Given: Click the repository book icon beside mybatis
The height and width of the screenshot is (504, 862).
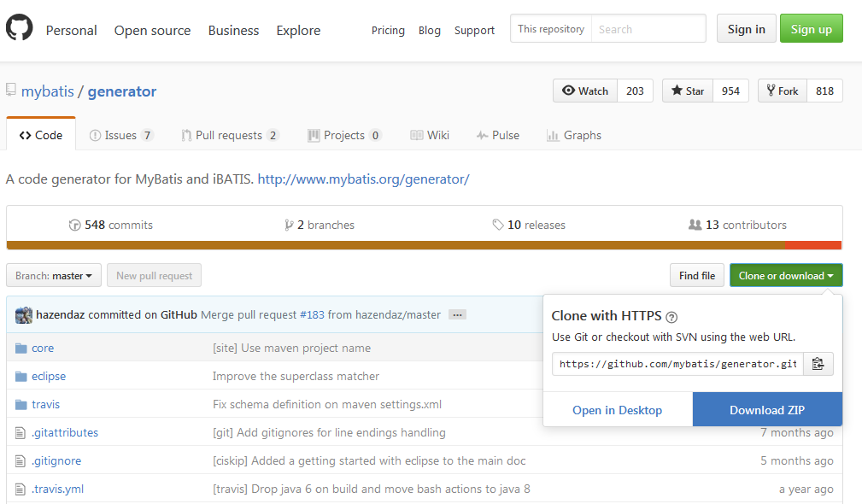Looking at the screenshot, I should pyautogui.click(x=11, y=90).
